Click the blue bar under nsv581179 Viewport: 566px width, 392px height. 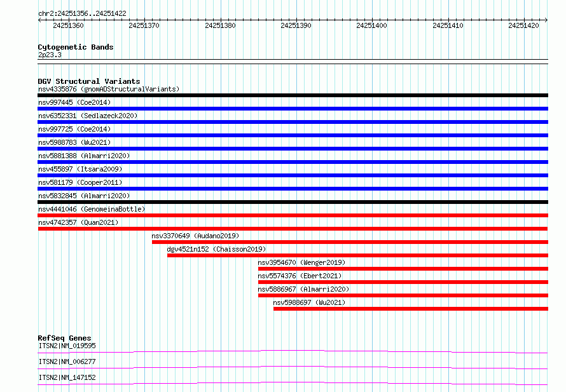293,189
